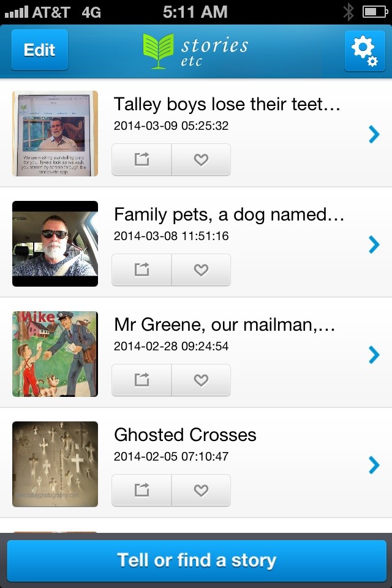Open the Family pets story arrow
Viewport: 392px width, 588px height.
click(x=374, y=244)
